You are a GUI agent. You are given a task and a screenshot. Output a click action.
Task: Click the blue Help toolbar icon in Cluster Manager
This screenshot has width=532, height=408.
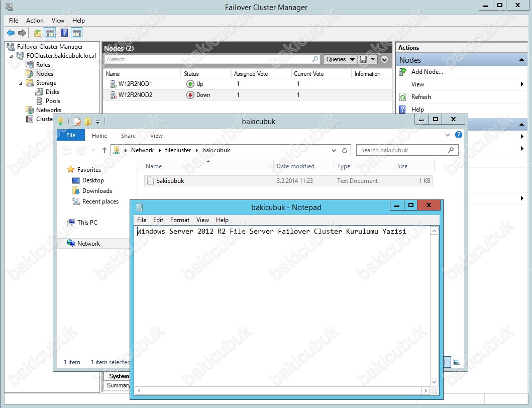point(64,33)
